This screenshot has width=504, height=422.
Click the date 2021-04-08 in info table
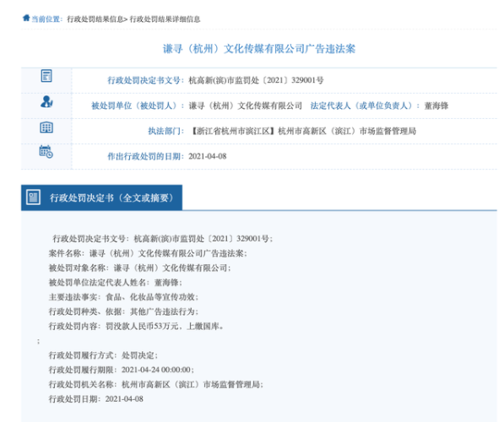(x=208, y=156)
